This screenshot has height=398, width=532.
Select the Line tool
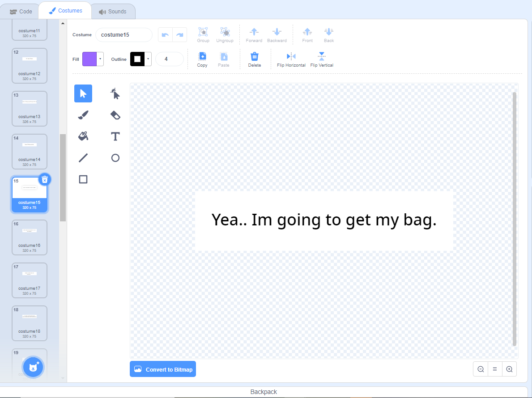pyautogui.click(x=83, y=158)
